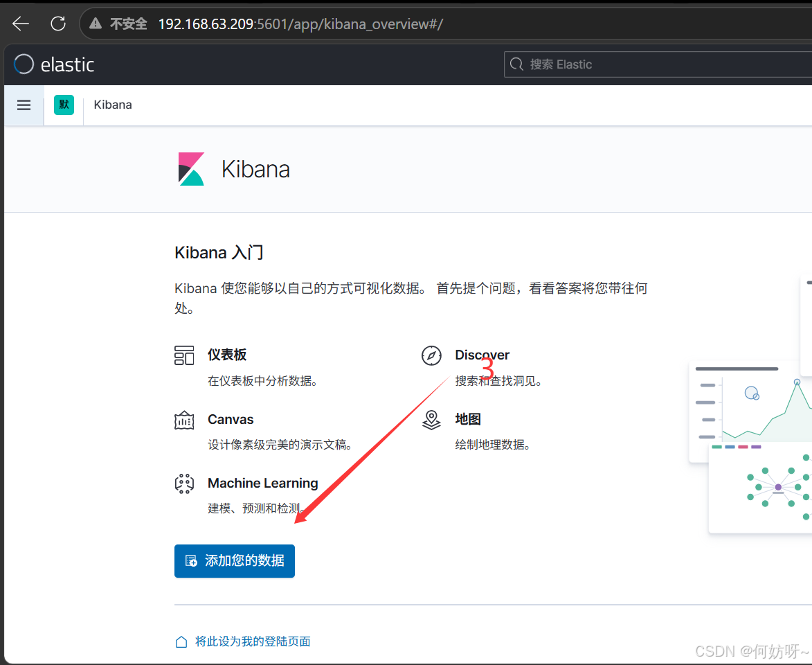The height and width of the screenshot is (665, 812).
Task: Click the Machine Learning icon
Action: click(x=184, y=484)
